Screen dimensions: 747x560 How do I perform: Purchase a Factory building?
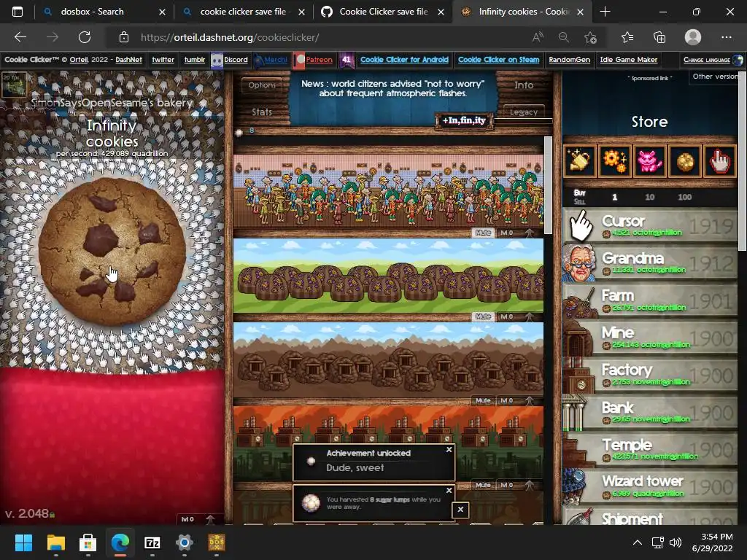(650, 374)
